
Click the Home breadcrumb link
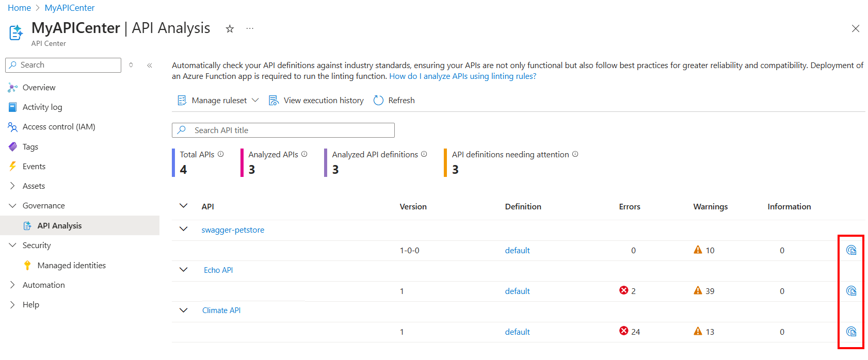(19, 8)
